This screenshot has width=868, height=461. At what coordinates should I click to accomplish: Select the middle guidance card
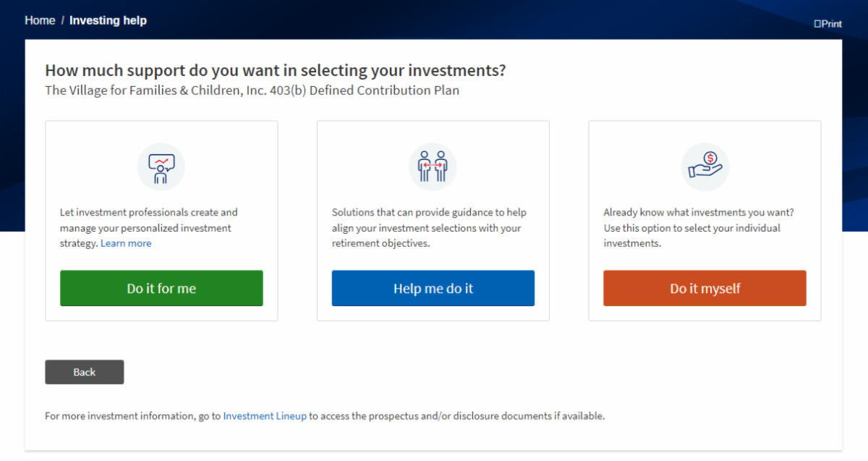point(433,221)
